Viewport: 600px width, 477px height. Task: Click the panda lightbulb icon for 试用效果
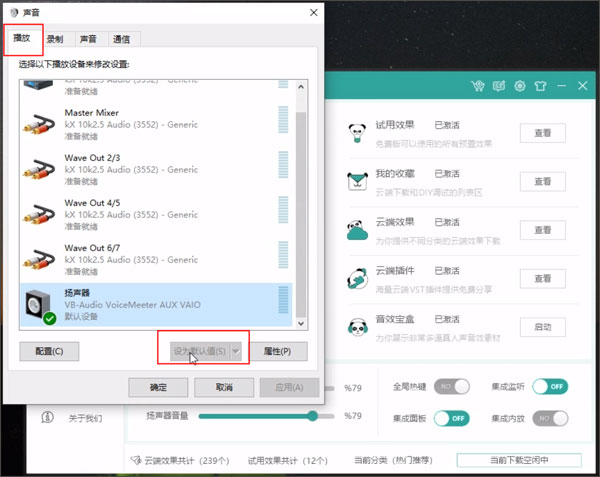click(x=357, y=133)
